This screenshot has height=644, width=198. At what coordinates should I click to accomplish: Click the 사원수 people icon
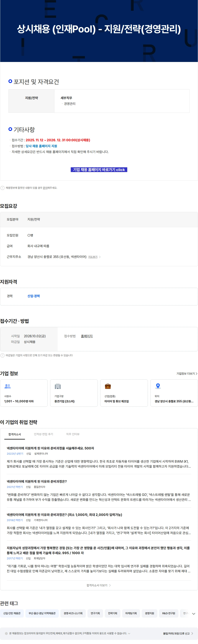(x=8, y=386)
